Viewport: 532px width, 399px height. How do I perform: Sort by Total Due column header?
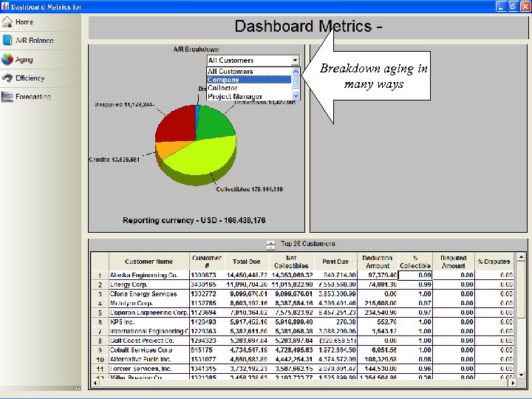click(x=246, y=262)
